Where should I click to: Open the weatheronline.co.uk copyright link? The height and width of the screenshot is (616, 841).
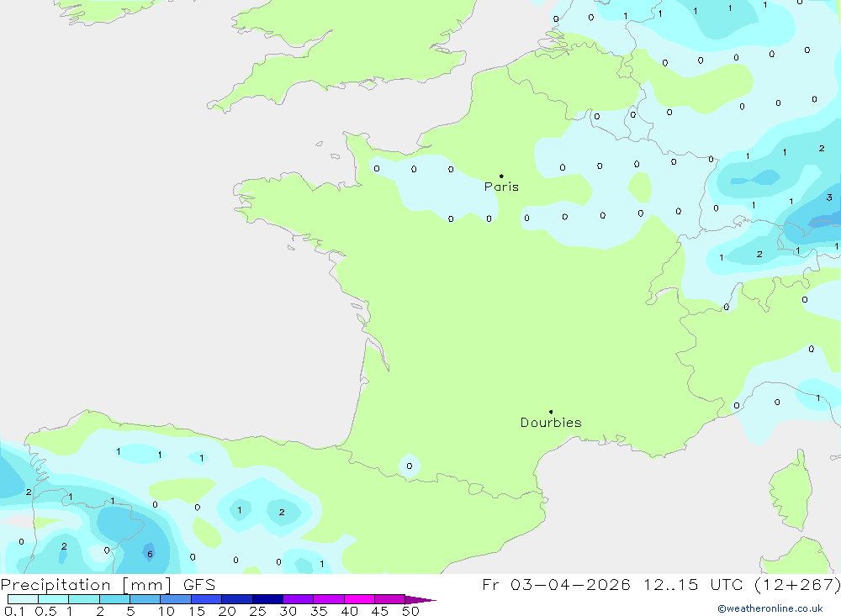coord(770,608)
